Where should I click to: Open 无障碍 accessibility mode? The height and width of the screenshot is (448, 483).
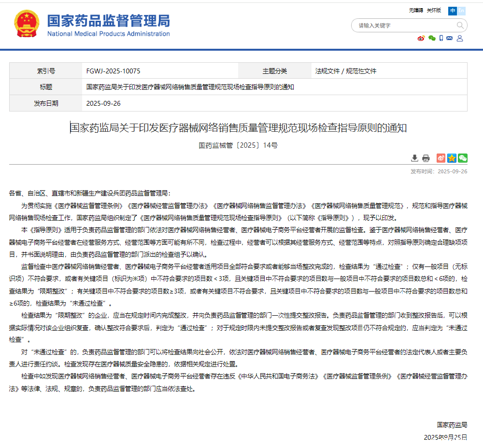click(416, 10)
